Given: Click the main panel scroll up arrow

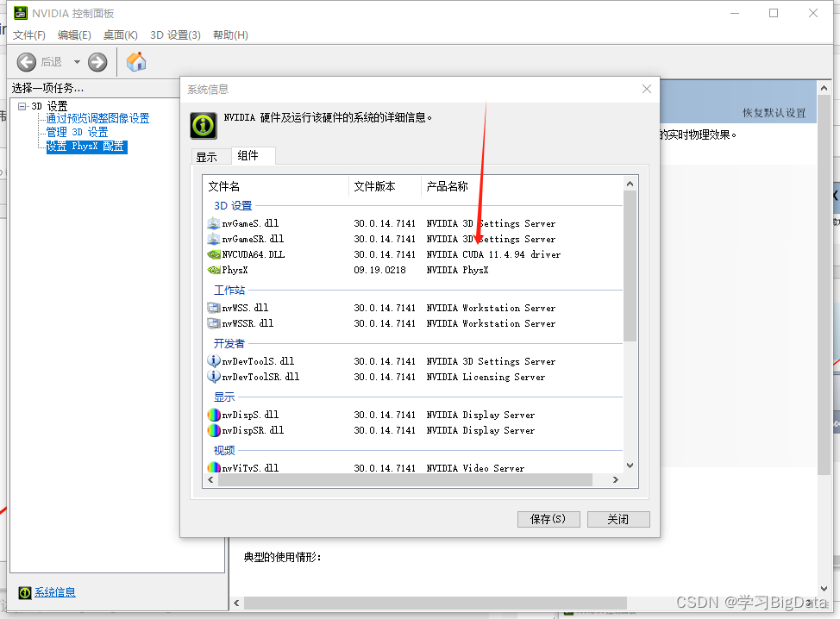Looking at the screenshot, I should click(824, 88).
